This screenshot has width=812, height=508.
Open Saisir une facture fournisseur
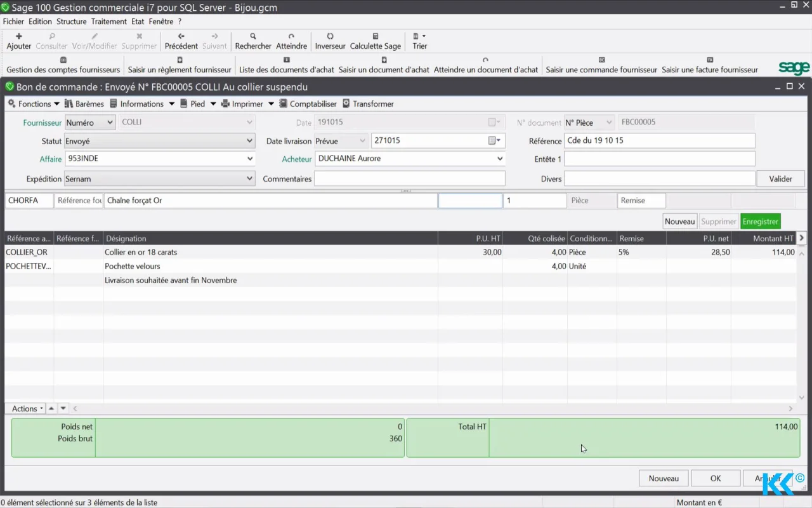710,65
